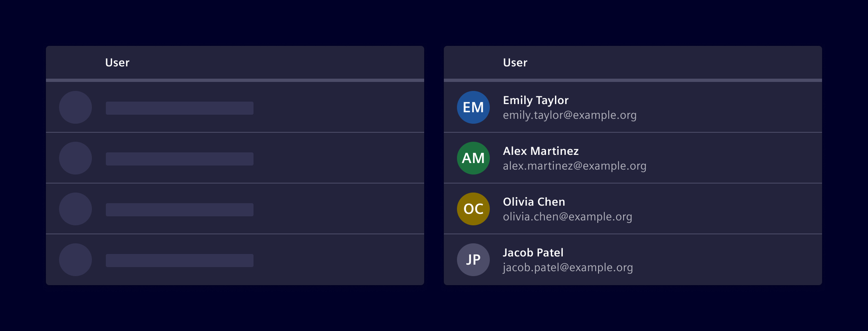Click the last skeleton avatar circle placeholder
The height and width of the screenshot is (331, 868).
[x=75, y=260]
